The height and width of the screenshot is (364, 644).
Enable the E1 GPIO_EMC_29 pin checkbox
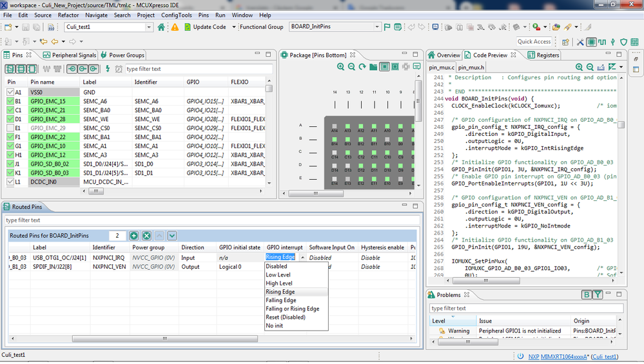coord(10,128)
